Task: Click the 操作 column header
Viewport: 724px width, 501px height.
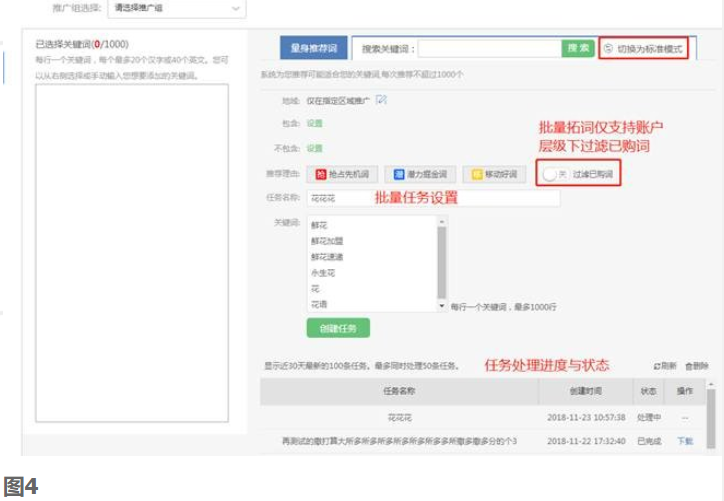Action: pyautogui.click(x=685, y=391)
